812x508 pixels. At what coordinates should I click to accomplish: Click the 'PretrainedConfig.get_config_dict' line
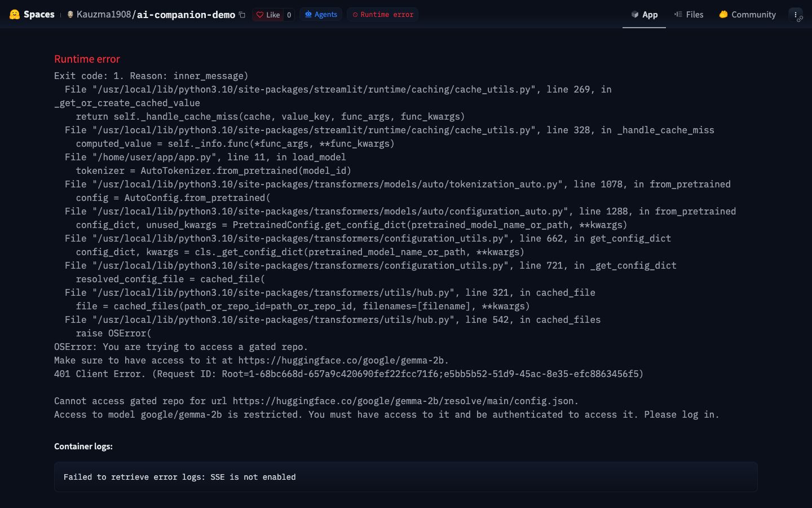[x=351, y=225]
